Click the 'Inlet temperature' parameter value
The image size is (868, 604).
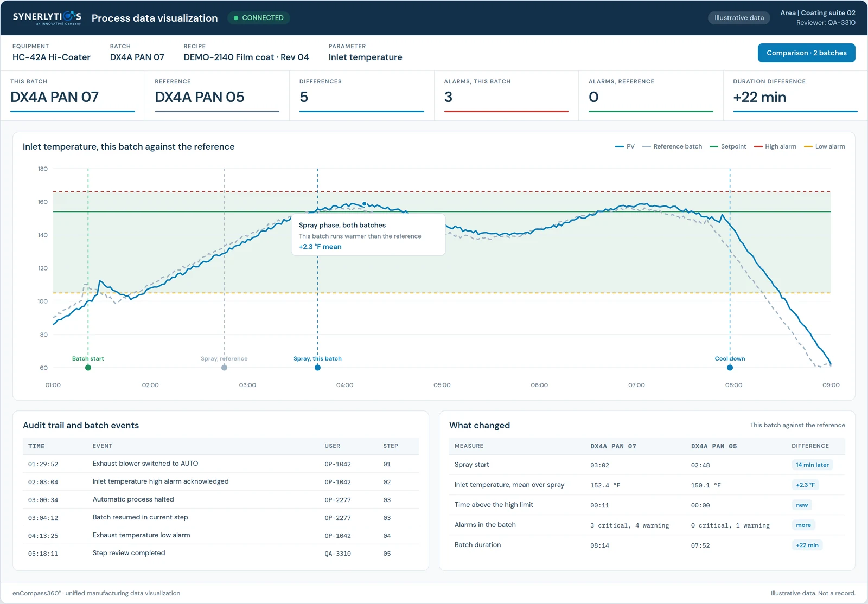(365, 57)
